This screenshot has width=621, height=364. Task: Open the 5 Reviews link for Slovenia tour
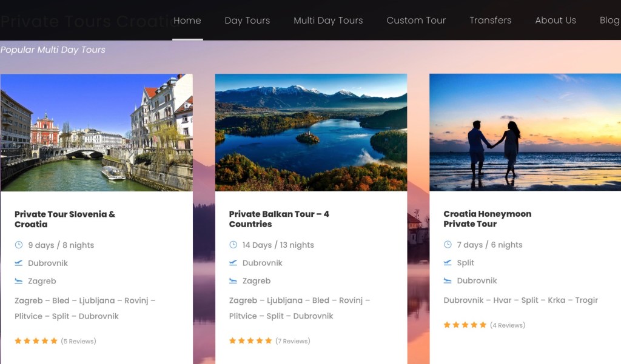79,341
